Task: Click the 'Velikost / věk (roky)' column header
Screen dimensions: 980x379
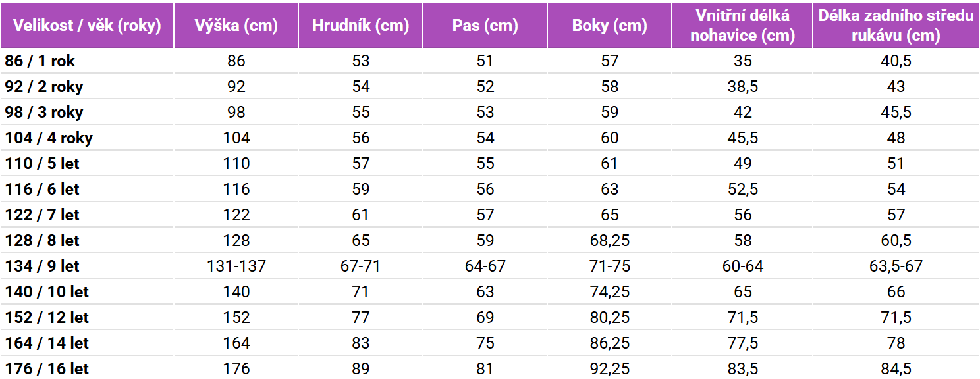Action: click(87, 26)
